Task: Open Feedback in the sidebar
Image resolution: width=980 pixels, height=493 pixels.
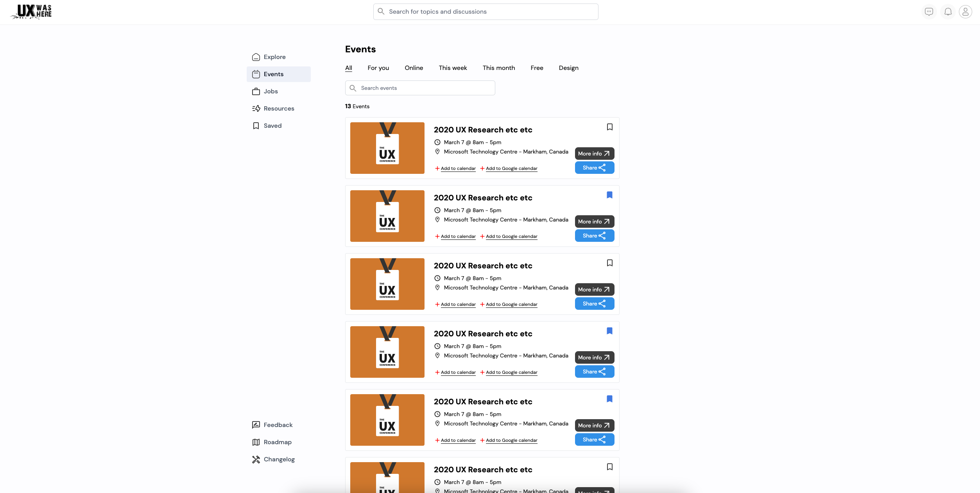Action: point(279,425)
